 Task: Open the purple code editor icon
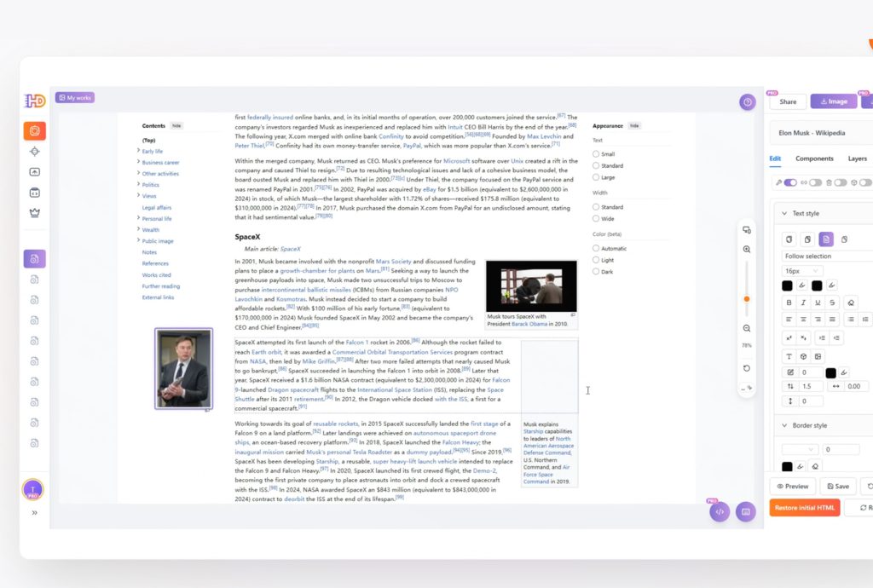[720, 512]
